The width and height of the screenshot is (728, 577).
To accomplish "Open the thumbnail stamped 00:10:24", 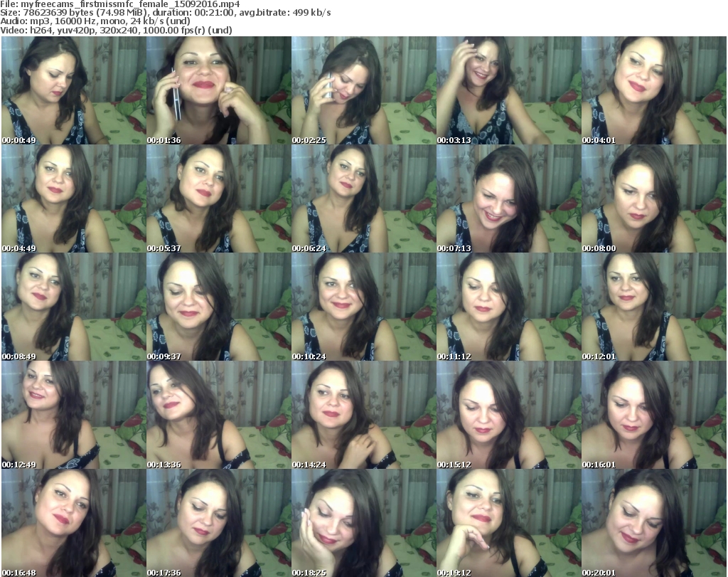I will [x=363, y=307].
